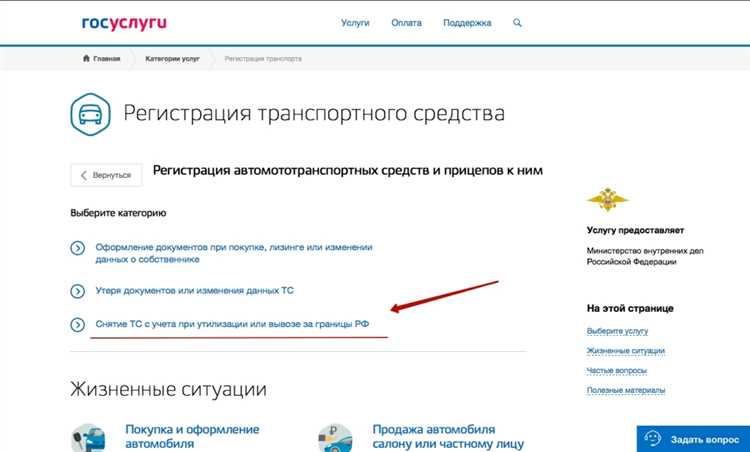Click the arrow circle beside Утеря документов
This screenshot has width=750, height=452.
coord(77,291)
